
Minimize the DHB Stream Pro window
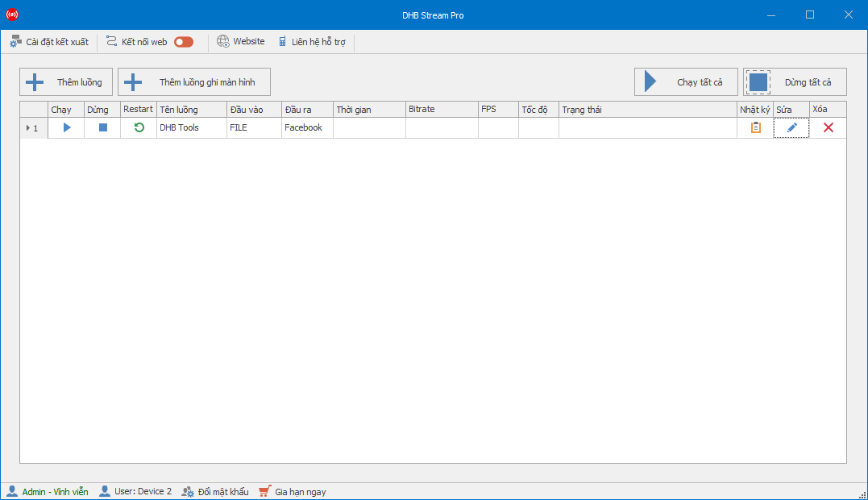(771, 15)
